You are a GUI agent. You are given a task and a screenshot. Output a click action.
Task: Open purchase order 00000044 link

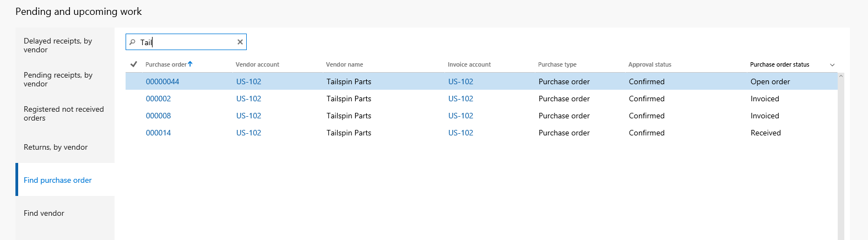tap(162, 81)
